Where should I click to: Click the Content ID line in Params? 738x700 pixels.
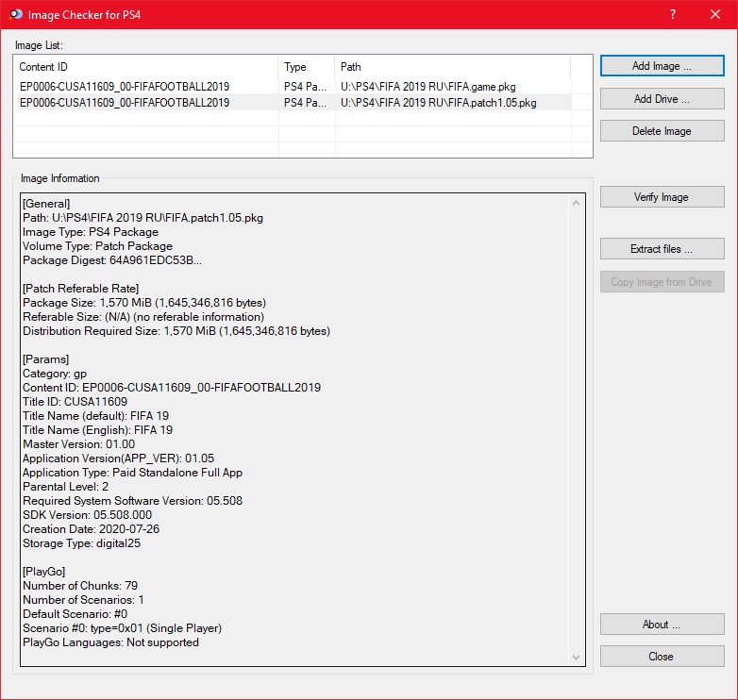coord(172,388)
